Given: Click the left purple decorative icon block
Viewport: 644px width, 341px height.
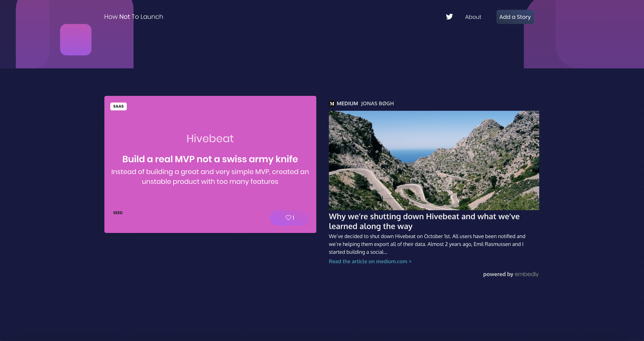Looking at the screenshot, I should click(x=75, y=39).
